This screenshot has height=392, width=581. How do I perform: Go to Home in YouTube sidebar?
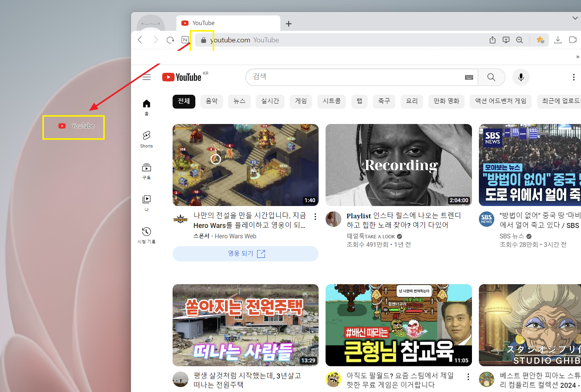146,107
